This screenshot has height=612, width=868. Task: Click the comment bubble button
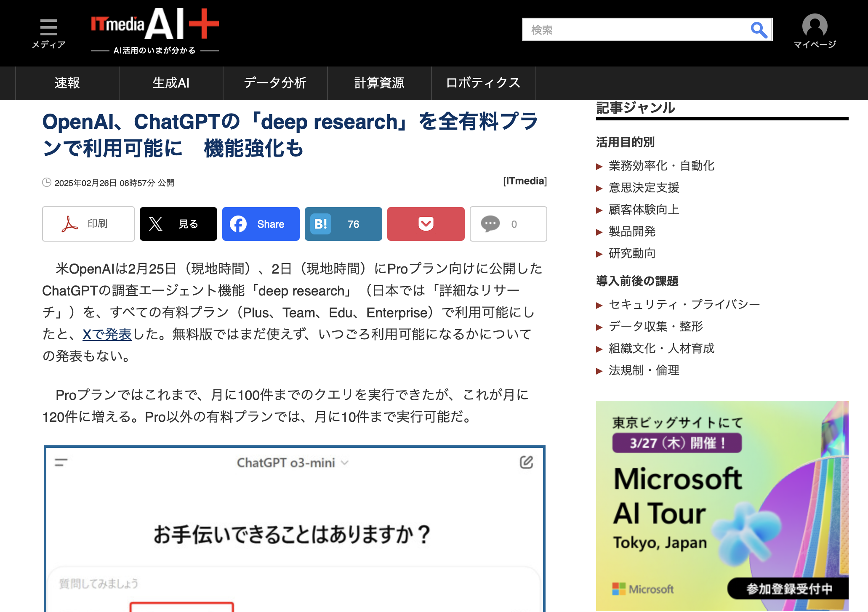pyautogui.click(x=509, y=224)
